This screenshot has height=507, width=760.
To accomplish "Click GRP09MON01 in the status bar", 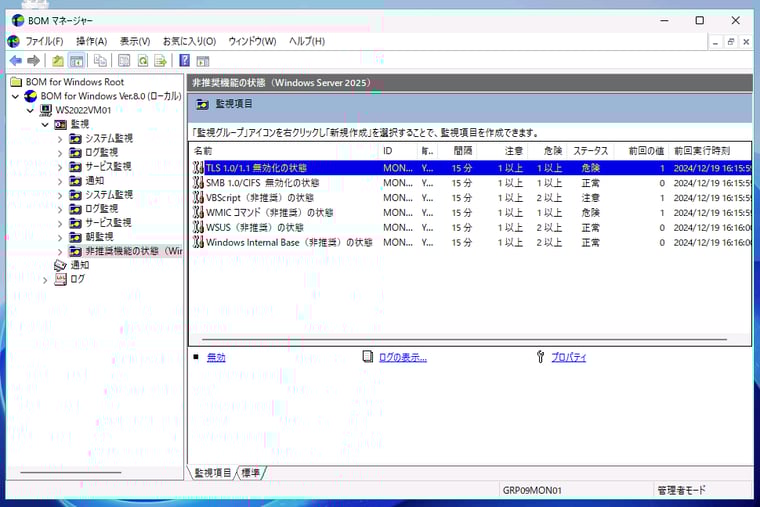I will tap(532, 491).
